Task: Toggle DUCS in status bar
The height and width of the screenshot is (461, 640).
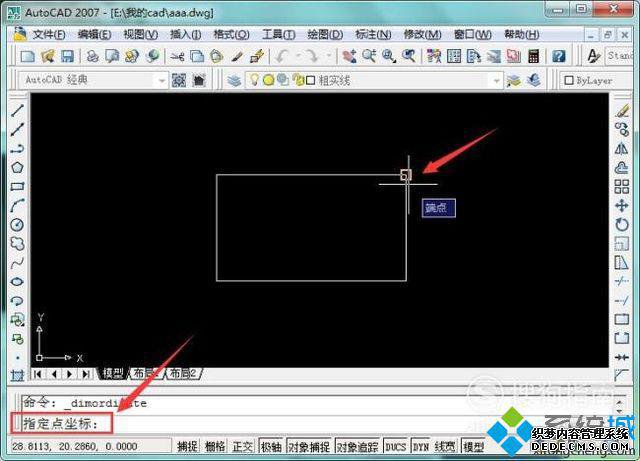Action: point(396,446)
